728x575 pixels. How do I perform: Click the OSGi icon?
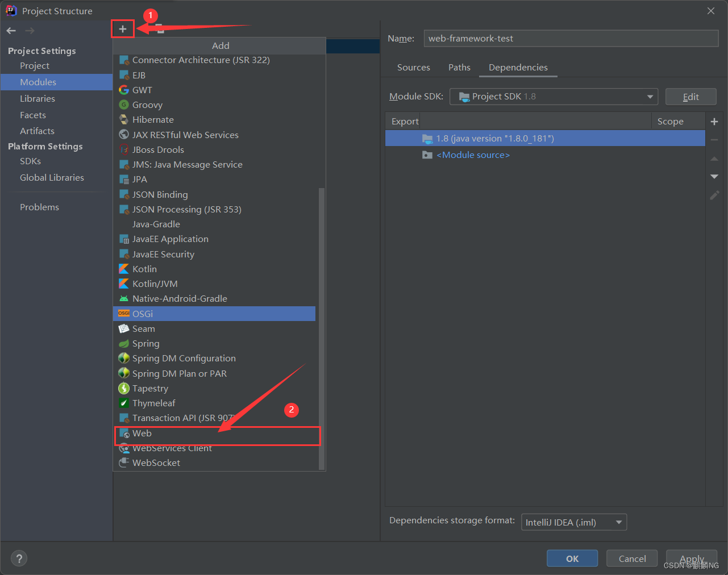point(124,314)
